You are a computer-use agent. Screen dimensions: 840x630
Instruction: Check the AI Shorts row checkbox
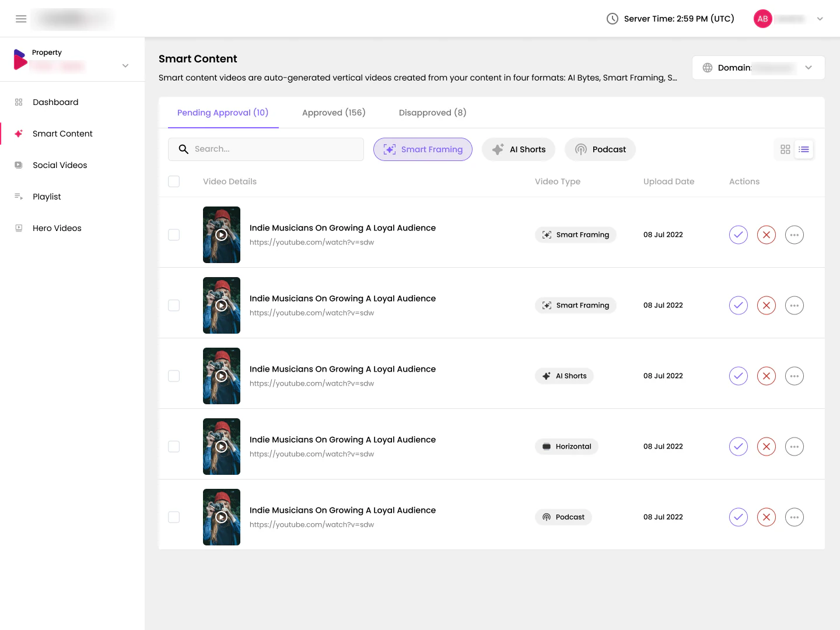pos(174,376)
